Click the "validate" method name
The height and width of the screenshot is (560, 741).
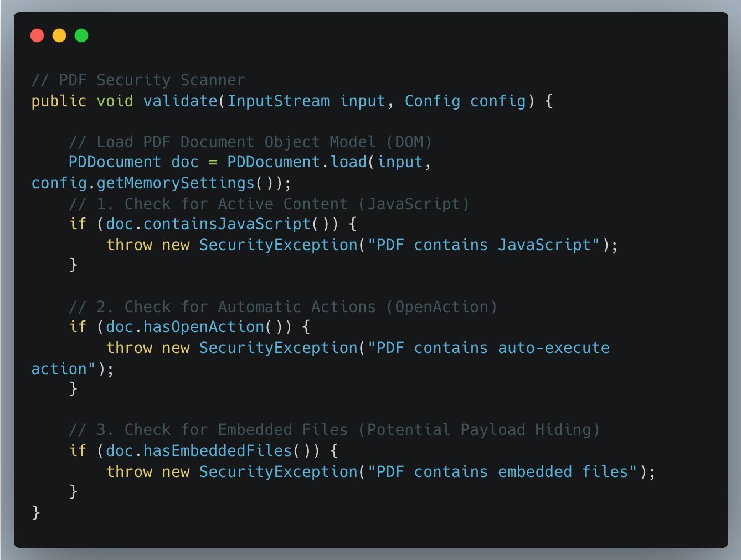[181, 101]
